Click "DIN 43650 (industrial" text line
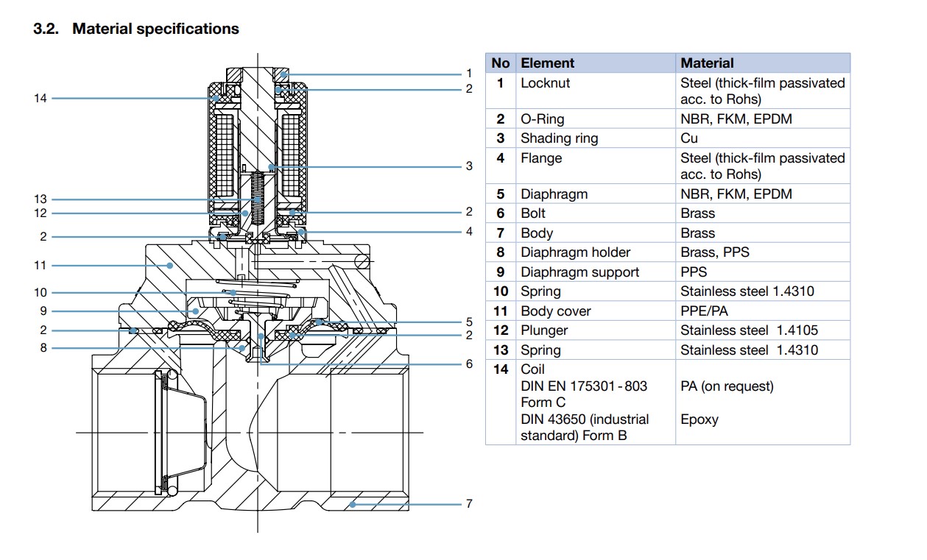 [585, 419]
